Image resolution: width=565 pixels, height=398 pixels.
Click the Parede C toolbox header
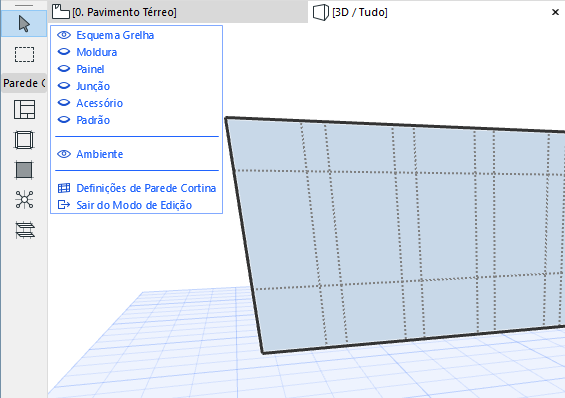point(24,83)
